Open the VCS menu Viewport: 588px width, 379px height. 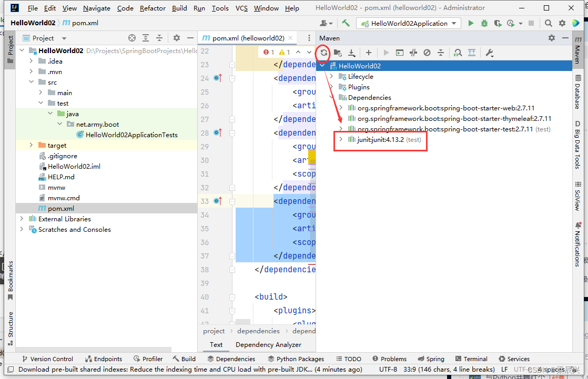(241, 8)
